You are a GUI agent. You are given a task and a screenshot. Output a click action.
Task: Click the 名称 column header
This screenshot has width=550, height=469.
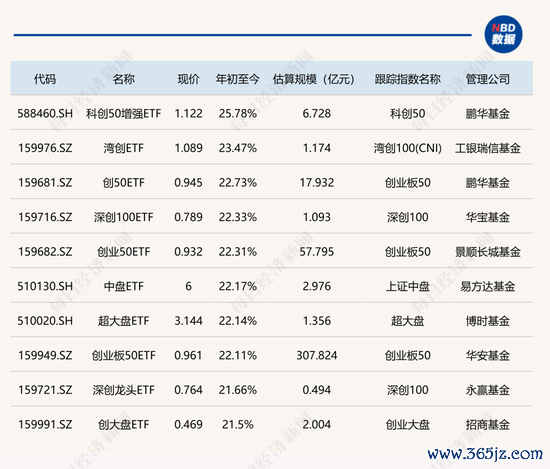click(123, 79)
